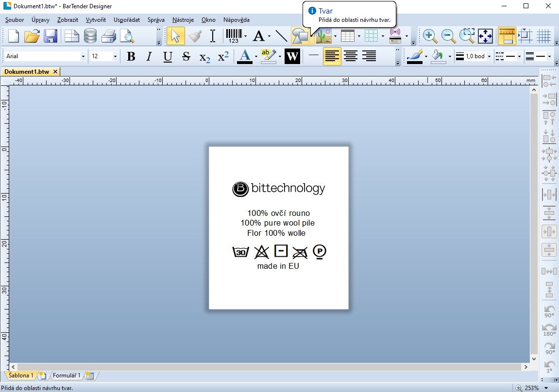
Task: Toggle underline formatting
Action: (168, 56)
